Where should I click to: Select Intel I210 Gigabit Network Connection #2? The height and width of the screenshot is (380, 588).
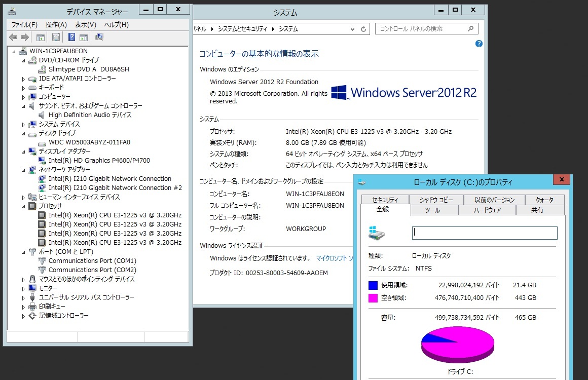click(x=115, y=188)
